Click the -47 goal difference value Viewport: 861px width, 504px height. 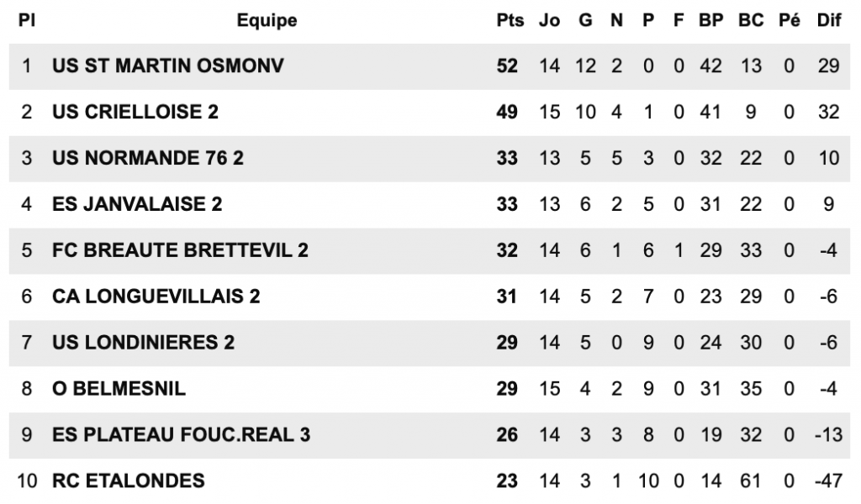coord(828,481)
